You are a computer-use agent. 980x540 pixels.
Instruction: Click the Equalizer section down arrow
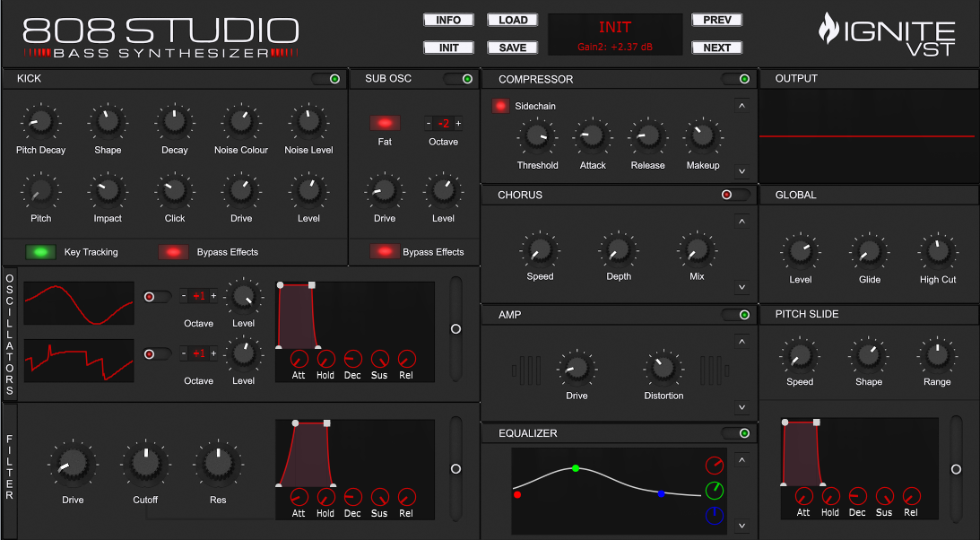[742, 527]
